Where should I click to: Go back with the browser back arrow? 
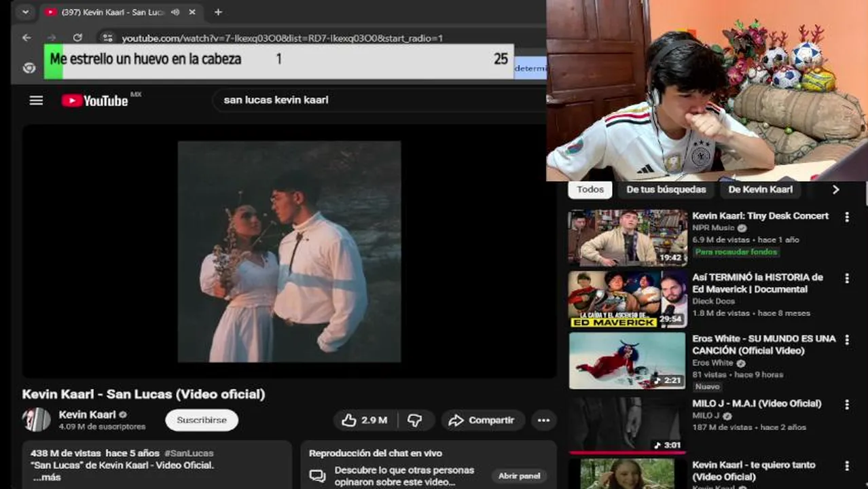pyautogui.click(x=26, y=38)
